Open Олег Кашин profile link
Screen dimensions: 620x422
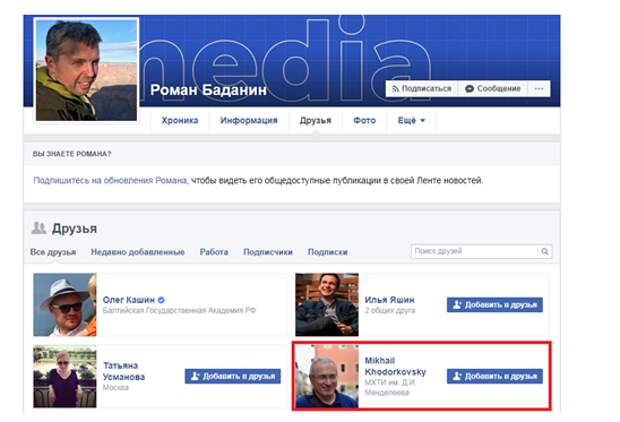pyautogui.click(x=129, y=300)
